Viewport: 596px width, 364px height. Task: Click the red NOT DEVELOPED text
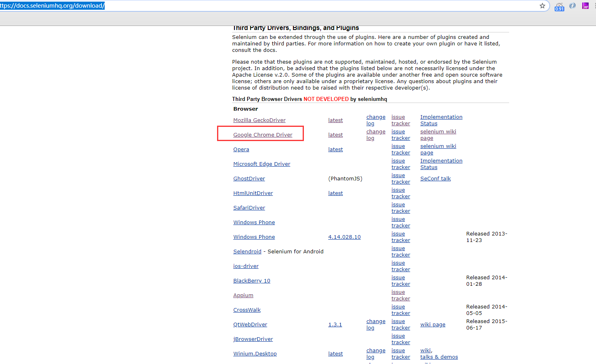pyautogui.click(x=326, y=99)
